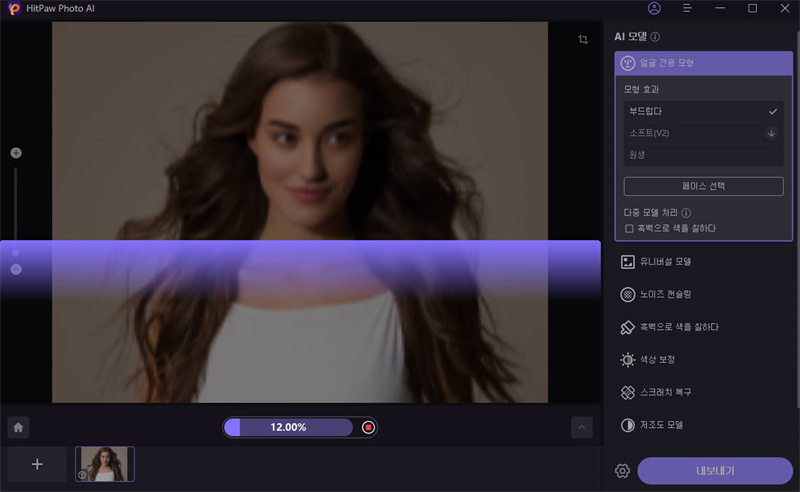Viewport: 800px width, 492px height.
Task: Select the 노이즈 캔슬링 model
Action: point(704,294)
